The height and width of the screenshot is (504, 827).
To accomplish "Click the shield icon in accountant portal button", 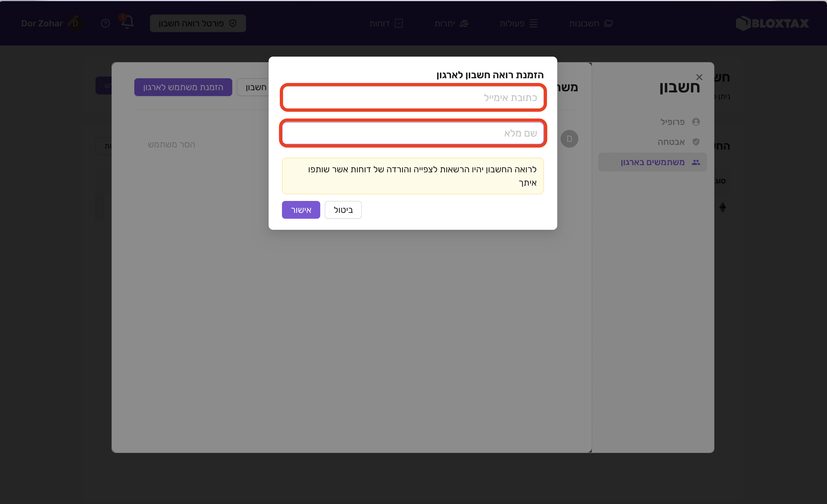I will coord(233,23).
